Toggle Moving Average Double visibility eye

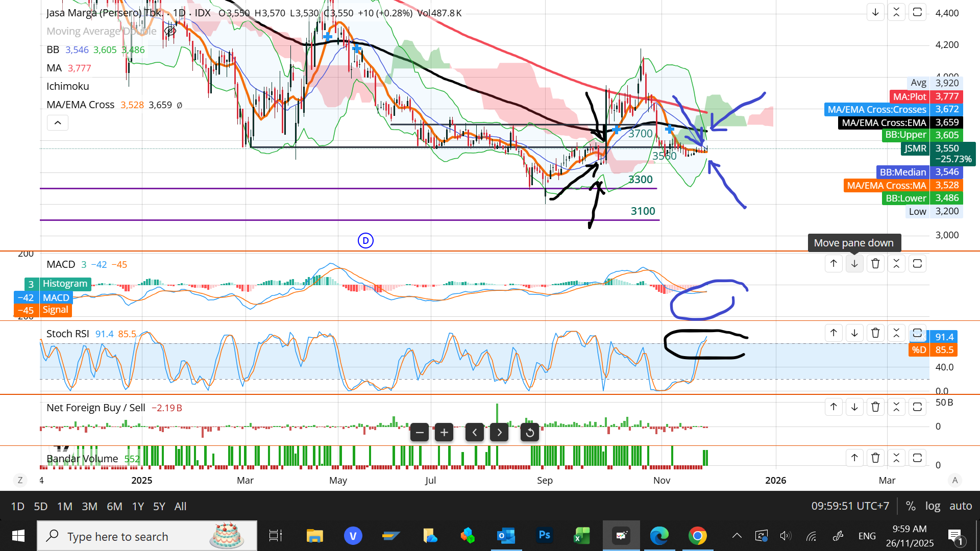click(x=170, y=32)
